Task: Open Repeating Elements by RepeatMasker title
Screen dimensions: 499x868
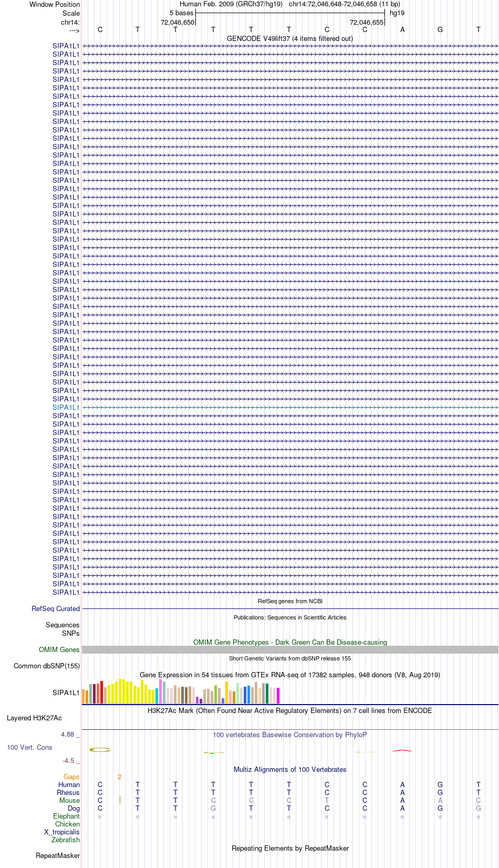Action: (x=290, y=849)
